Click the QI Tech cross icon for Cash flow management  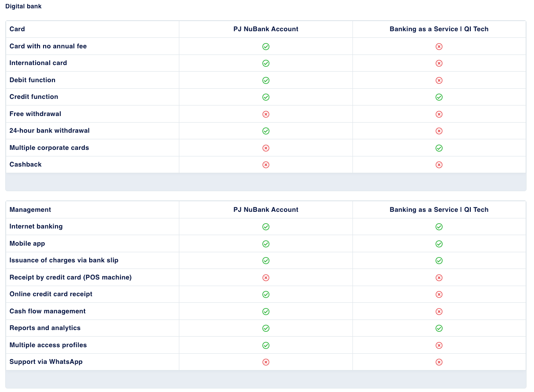click(x=439, y=312)
